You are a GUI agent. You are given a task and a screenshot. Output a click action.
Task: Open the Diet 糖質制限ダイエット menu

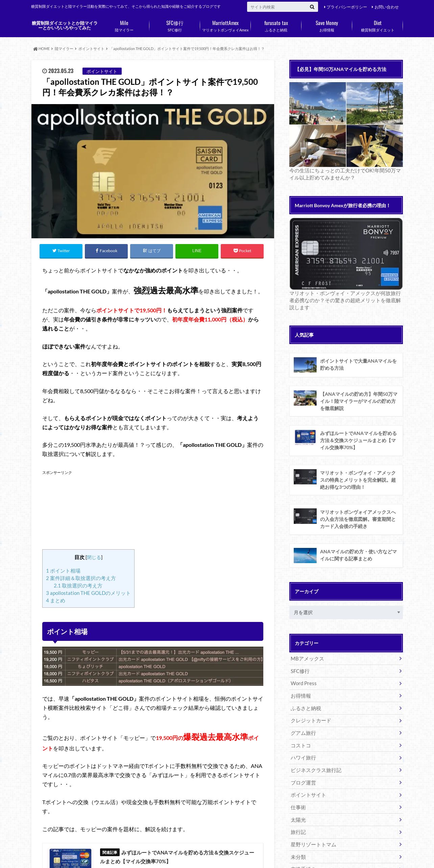pyautogui.click(x=378, y=26)
